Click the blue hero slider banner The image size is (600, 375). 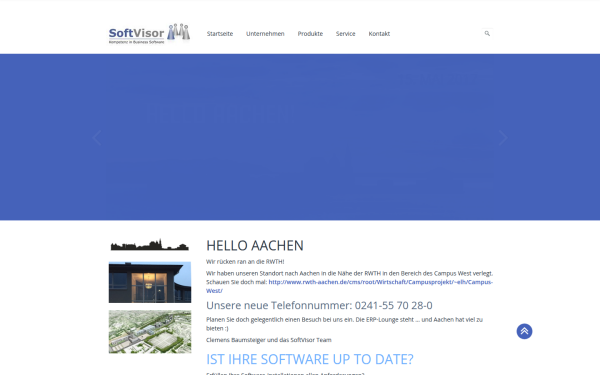pyautogui.click(x=300, y=137)
